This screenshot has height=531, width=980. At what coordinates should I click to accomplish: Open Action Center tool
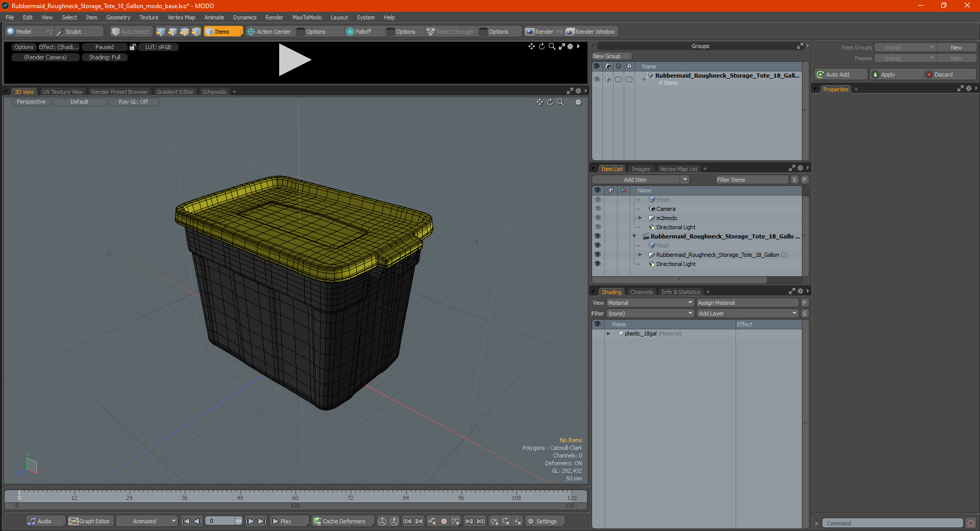coord(269,32)
